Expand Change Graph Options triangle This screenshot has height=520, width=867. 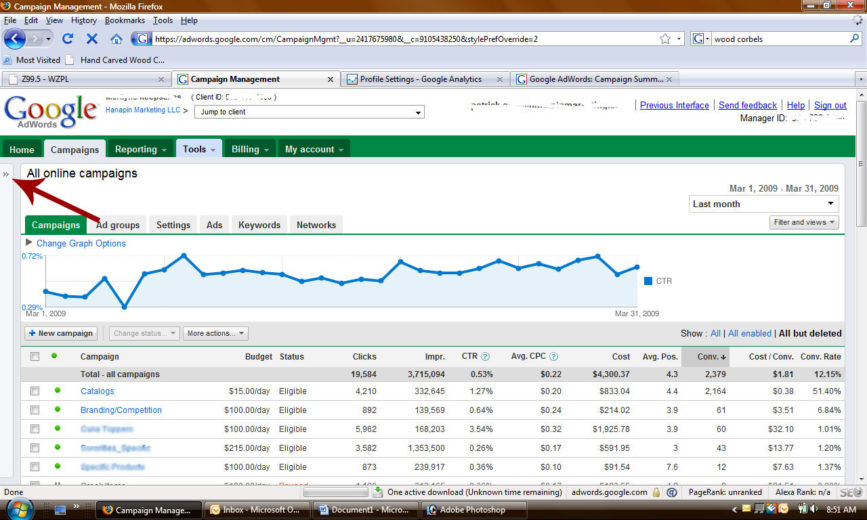click(29, 242)
